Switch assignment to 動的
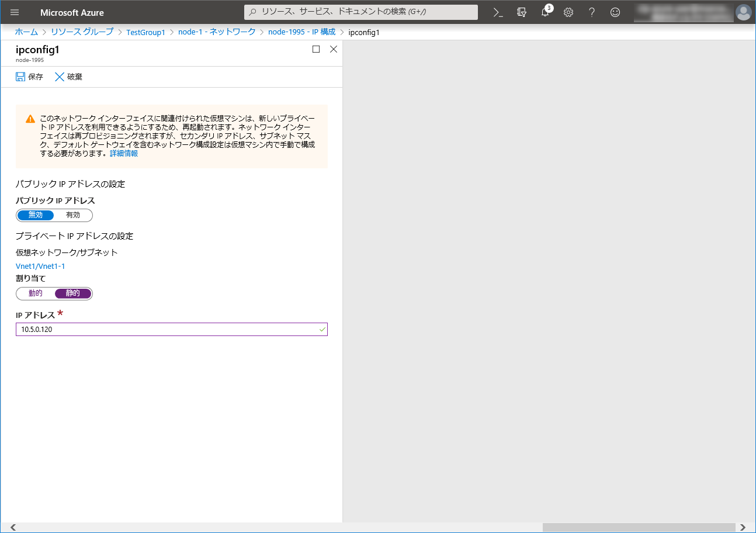 (x=36, y=293)
